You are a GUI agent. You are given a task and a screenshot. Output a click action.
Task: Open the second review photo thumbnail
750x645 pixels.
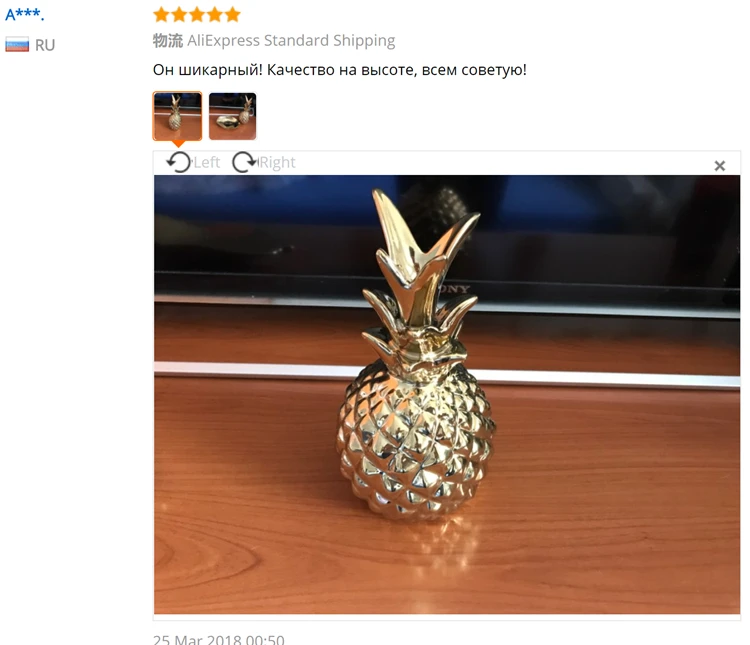(232, 116)
